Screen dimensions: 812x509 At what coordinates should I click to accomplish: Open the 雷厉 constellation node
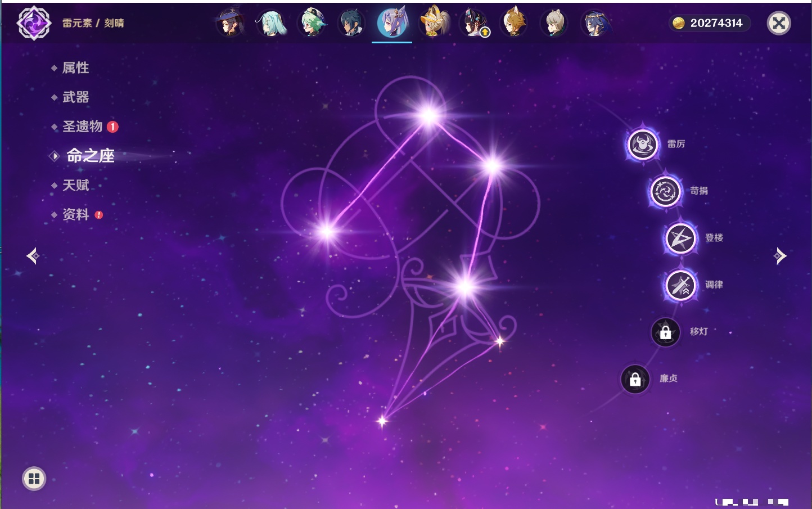[x=642, y=144]
